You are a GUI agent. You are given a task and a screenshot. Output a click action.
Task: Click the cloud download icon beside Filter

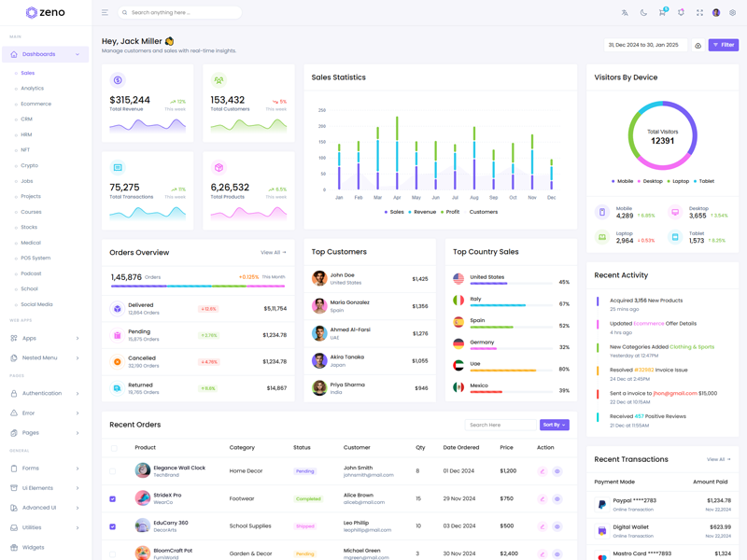click(x=698, y=45)
